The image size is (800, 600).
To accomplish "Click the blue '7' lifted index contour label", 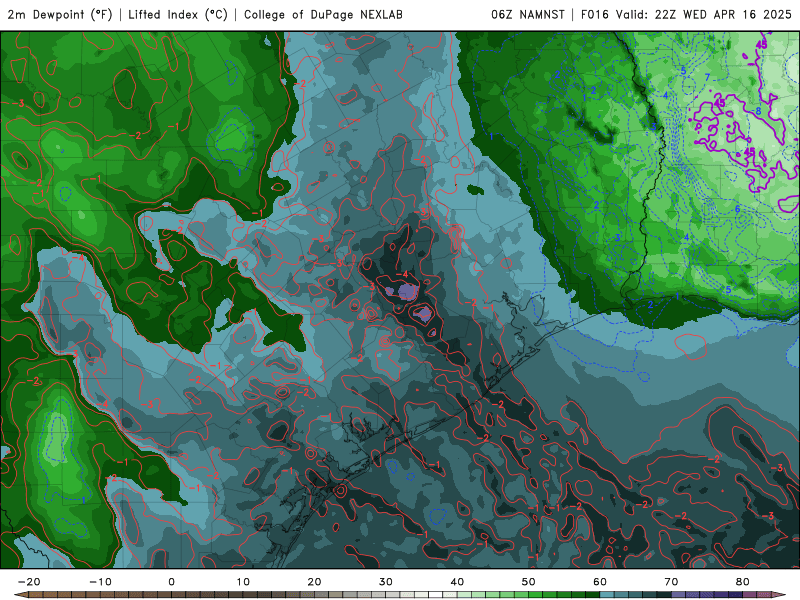I will pos(707,77).
